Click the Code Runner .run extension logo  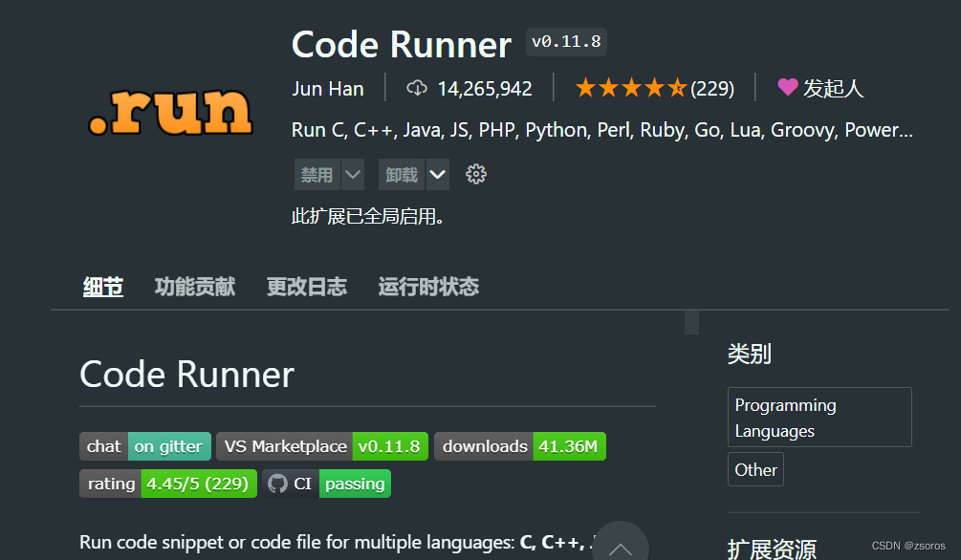[x=170, y=112]
